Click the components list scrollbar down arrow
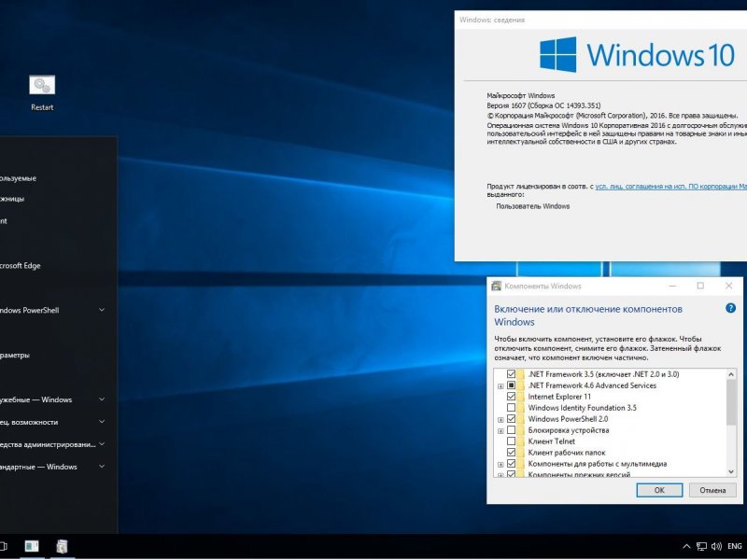747x560 pixels. coord(731,471)
